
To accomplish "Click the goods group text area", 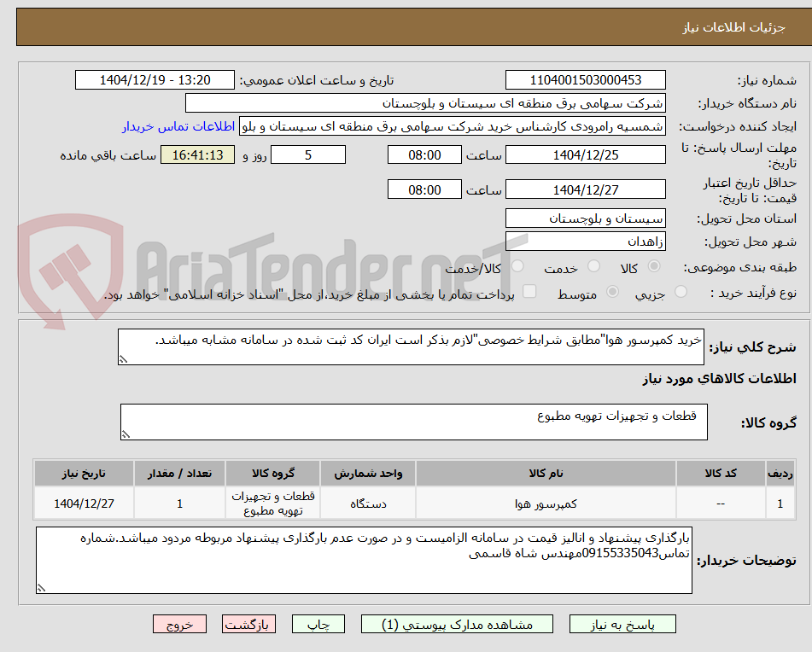I will (x=414, y=422).
